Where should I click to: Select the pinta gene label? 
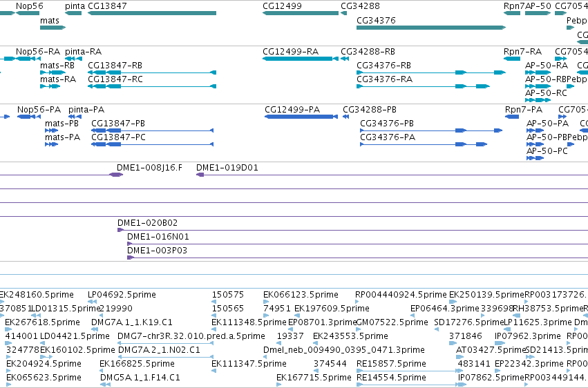click(x=75, y=6)
